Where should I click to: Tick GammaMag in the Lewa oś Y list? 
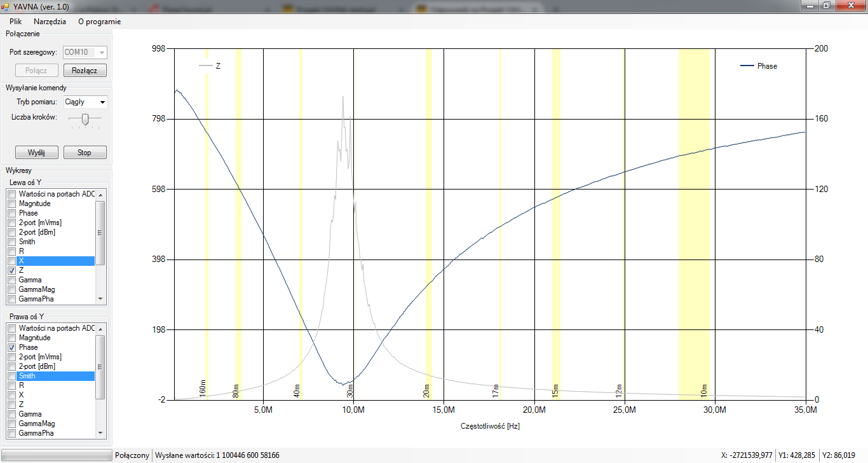tap(11, 289)
